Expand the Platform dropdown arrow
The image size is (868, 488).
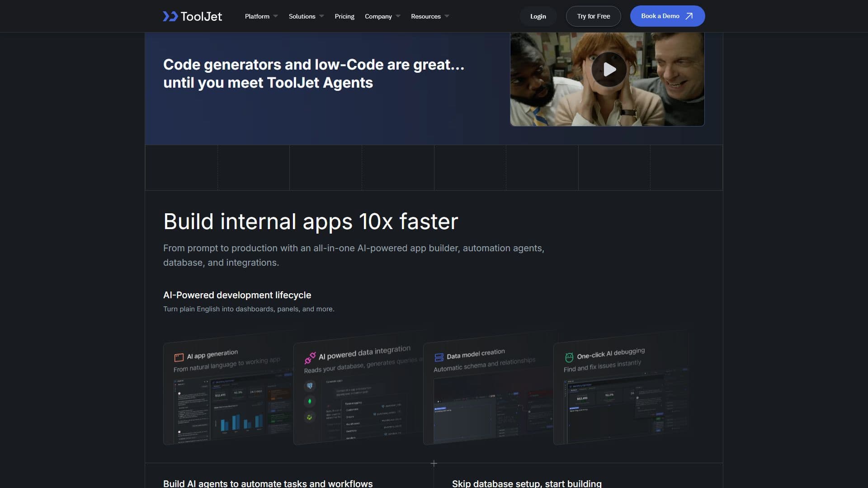pyautogui.click(x=276, y=16)
